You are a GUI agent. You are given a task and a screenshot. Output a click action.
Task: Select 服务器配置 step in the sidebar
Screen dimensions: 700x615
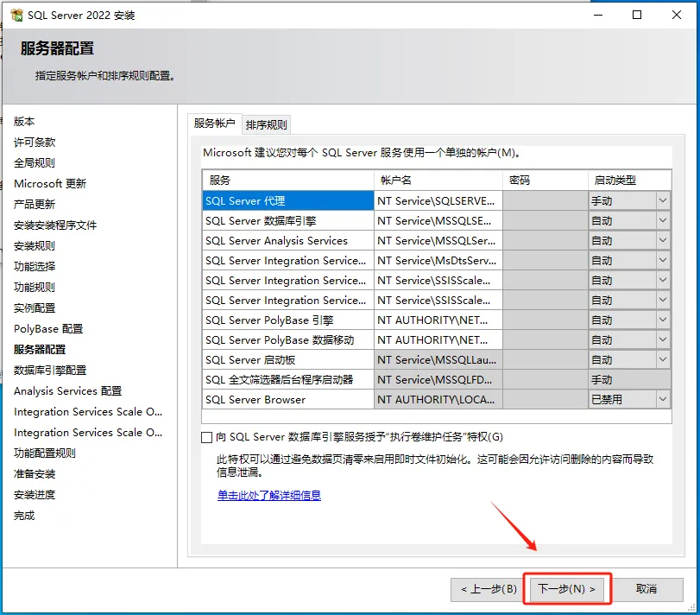click(40, 350)
